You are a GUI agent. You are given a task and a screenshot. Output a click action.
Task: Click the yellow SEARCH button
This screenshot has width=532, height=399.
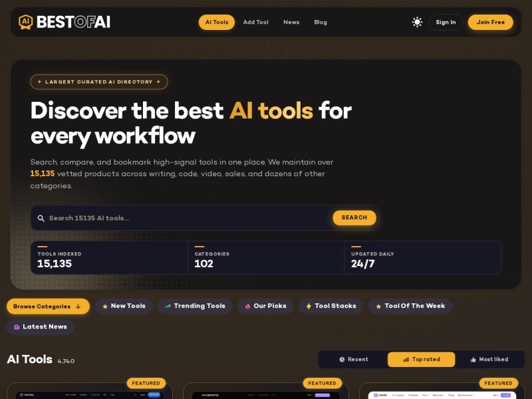(x=354, y=217)
